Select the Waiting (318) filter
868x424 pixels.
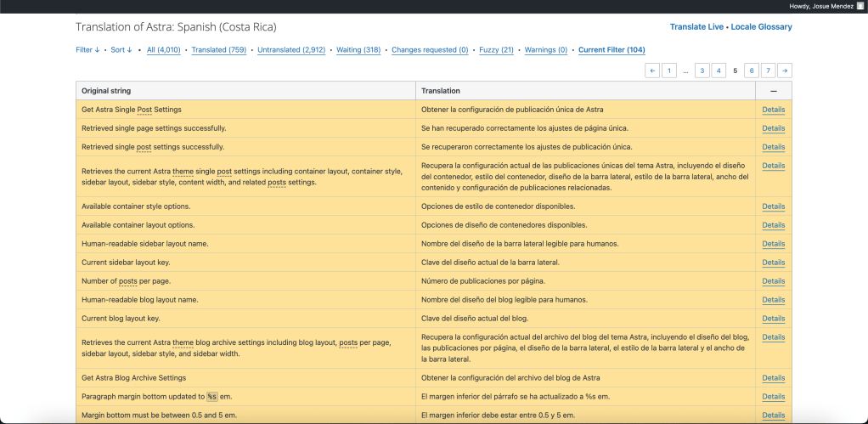point(358,50)
